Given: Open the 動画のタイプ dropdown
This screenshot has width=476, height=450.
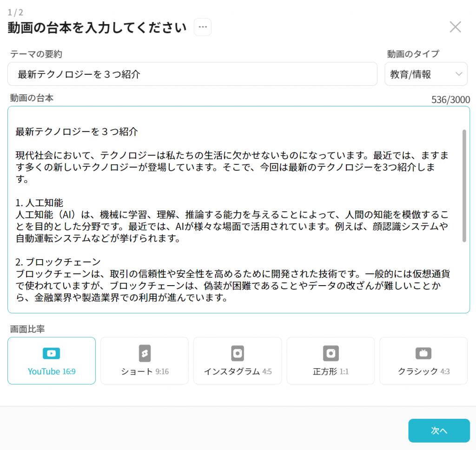Looking at the screenshot, I should click(426, 74).
